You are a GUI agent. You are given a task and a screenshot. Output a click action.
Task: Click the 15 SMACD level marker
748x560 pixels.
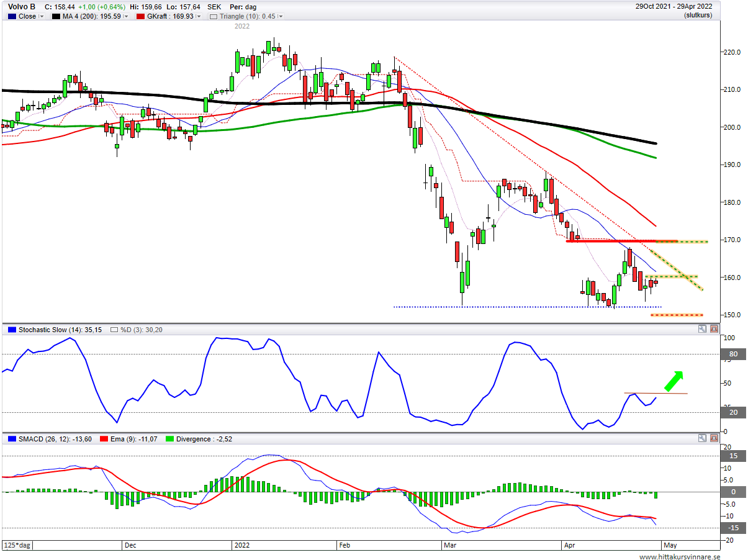point(733,456)
